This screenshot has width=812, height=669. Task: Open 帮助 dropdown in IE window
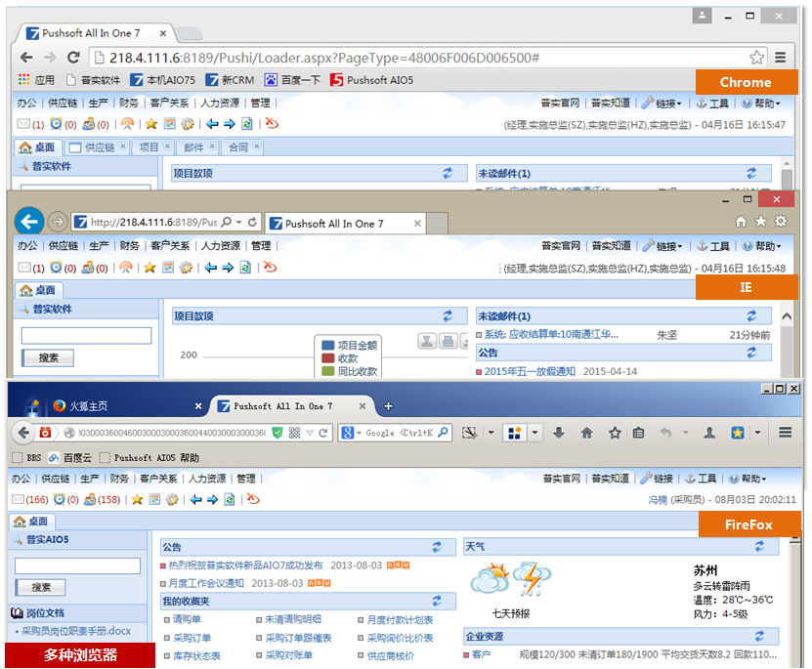pos(761,246)
